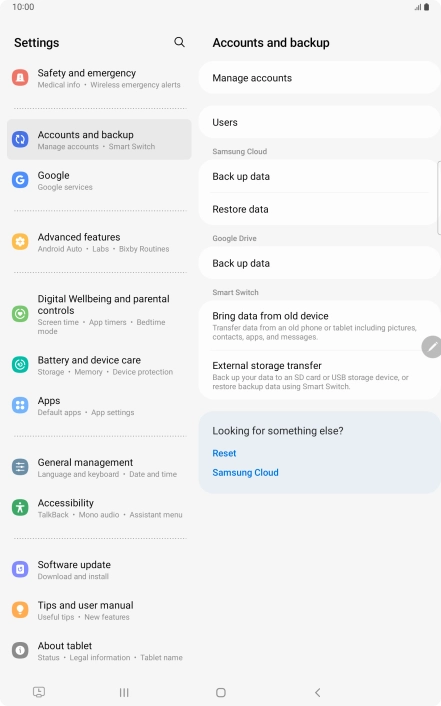This screenshot has height=706, width=441.
Task: Open Digital Wellbeing and parental controls
Action: click(99, 314)
